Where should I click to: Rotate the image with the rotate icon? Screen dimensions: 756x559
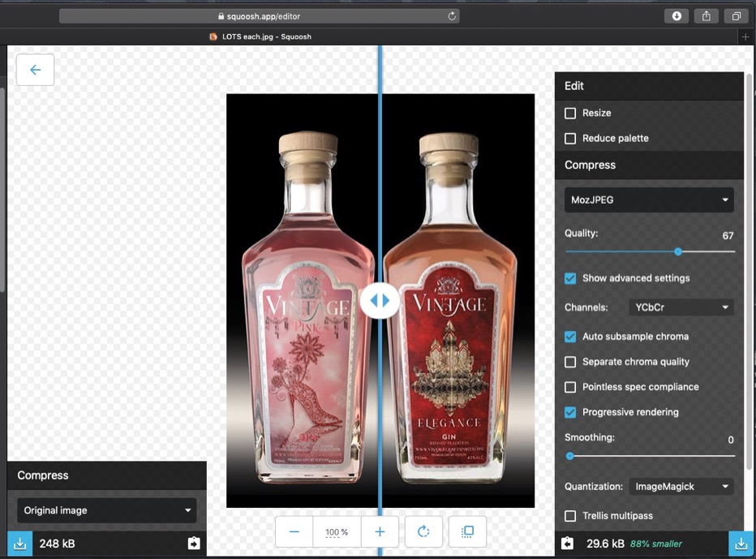tap(423, 532)
